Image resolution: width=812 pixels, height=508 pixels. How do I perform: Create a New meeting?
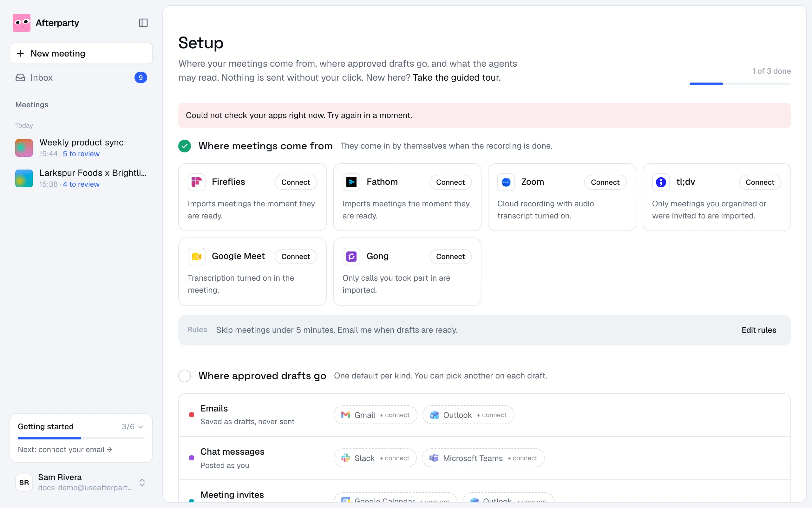81,53
